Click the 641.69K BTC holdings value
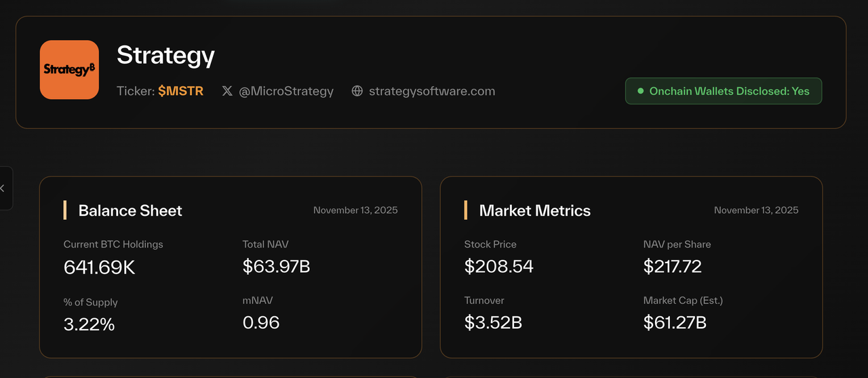The image size is (868, 378). click(100, 267)
